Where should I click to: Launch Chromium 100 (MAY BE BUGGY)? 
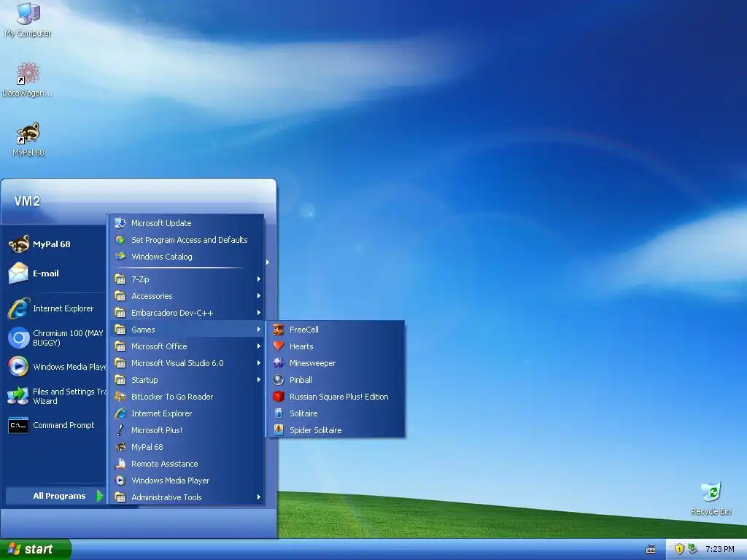tap(55, 338)
